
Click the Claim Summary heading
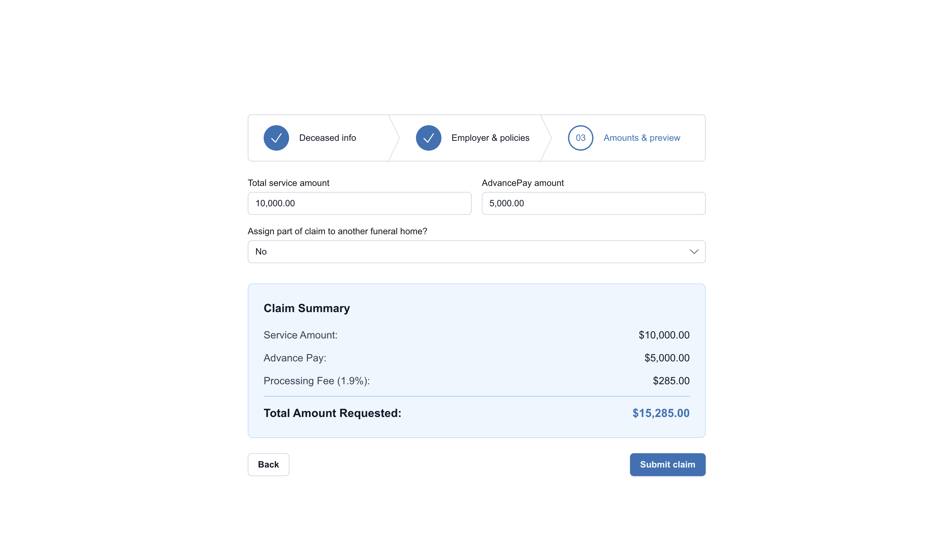pyautogui.click(x=307, y=308)
